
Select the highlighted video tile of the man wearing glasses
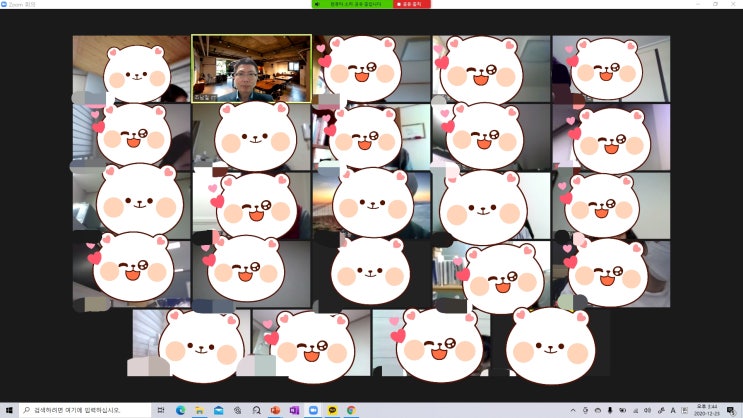click(251, 69)
